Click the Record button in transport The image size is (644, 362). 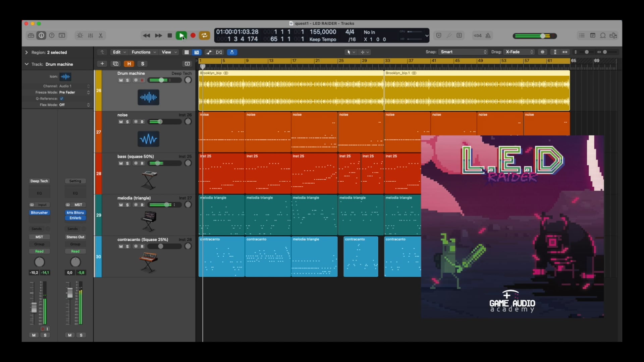[193, 36]
